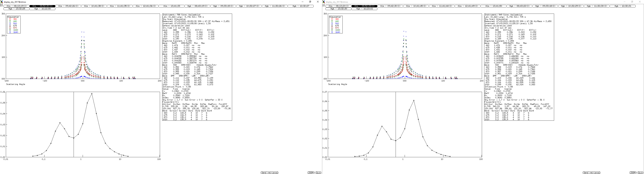Switch to Alm - 11:41:44(I), right window
This screenshot has width=644, height=174.
pyautogui.click(x=442, y=6)
